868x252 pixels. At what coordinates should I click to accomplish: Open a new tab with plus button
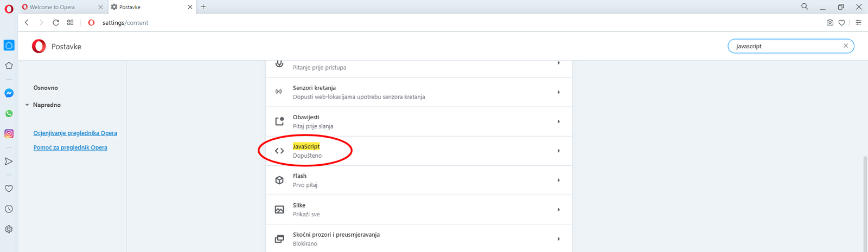pyautogui.click(x=203, y=7)
